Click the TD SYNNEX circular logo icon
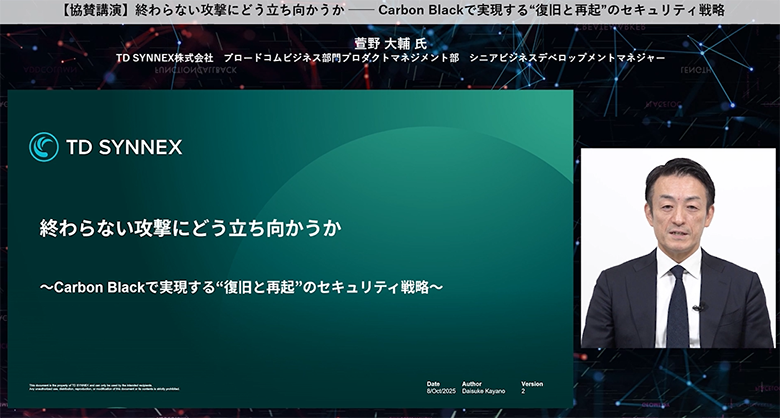 (x=44, y=147)
